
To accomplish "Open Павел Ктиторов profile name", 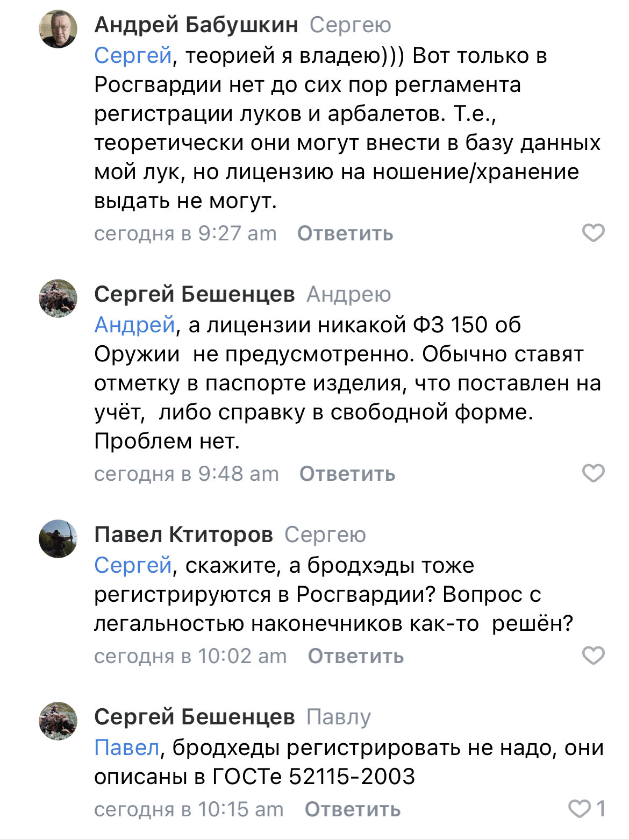I will (x=184, y=535).
